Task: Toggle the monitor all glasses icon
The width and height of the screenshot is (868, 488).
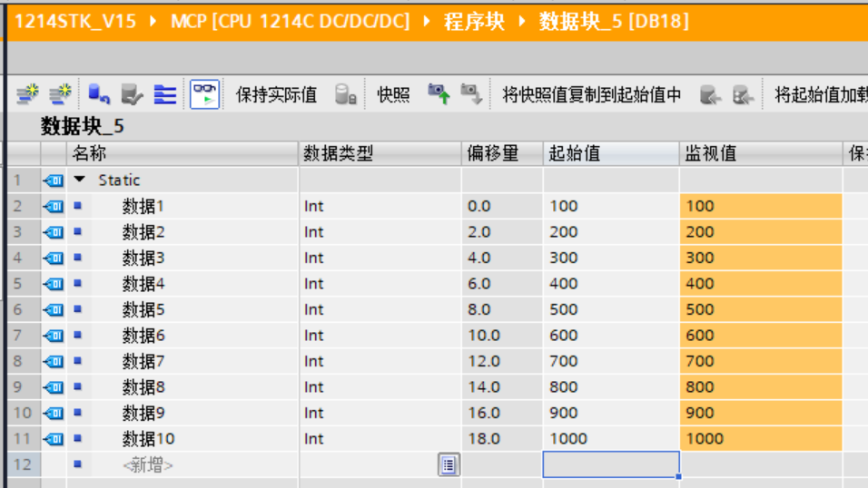Action: tap(204, 94)
